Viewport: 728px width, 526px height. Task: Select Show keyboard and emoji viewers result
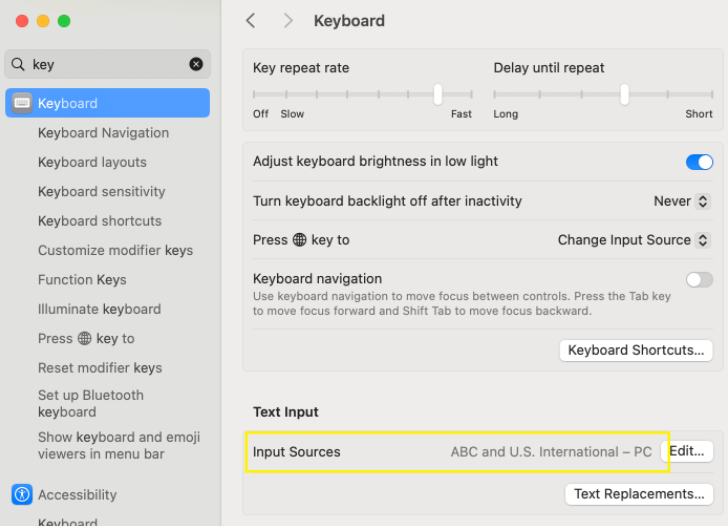pyautogui.click(x=119, y=445)
